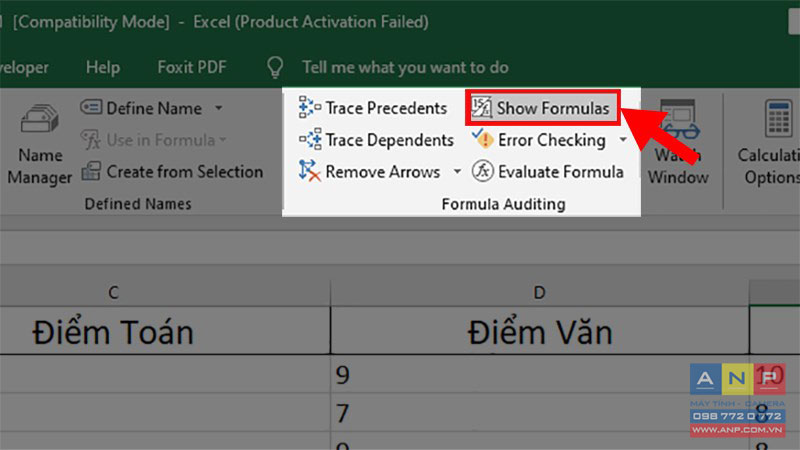Open the Define Name dropdown arrow
This screenshot has height=450, width=800.
click(x=218, y=108)
